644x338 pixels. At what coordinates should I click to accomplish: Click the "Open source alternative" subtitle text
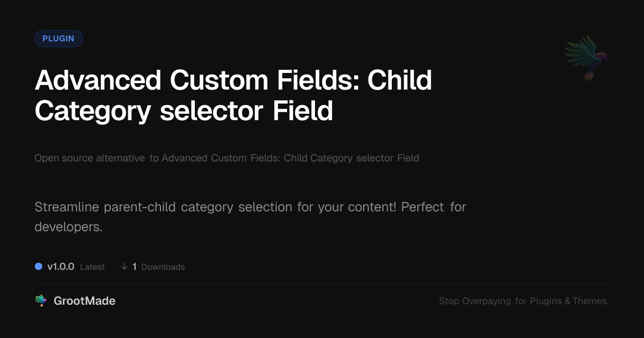(x=90, y=158)
